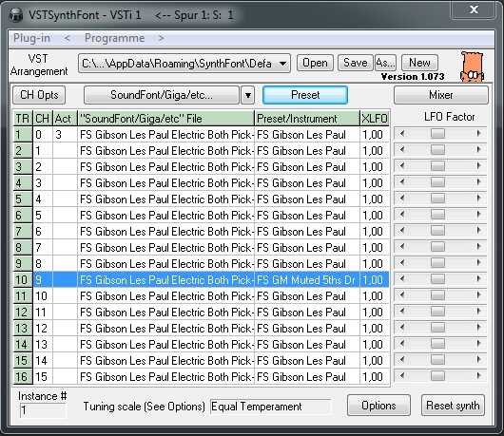Select track 10 row header

23,280
